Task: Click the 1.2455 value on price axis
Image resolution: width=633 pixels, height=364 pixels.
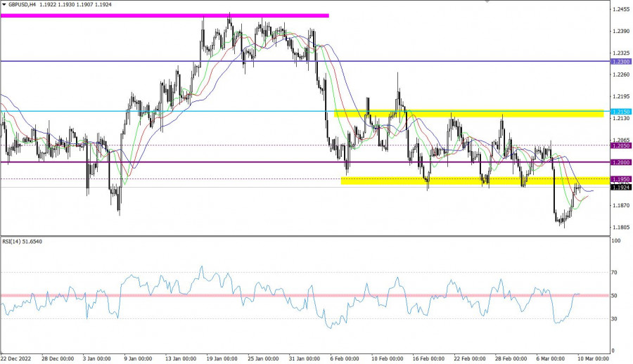Action: point(620,9)
